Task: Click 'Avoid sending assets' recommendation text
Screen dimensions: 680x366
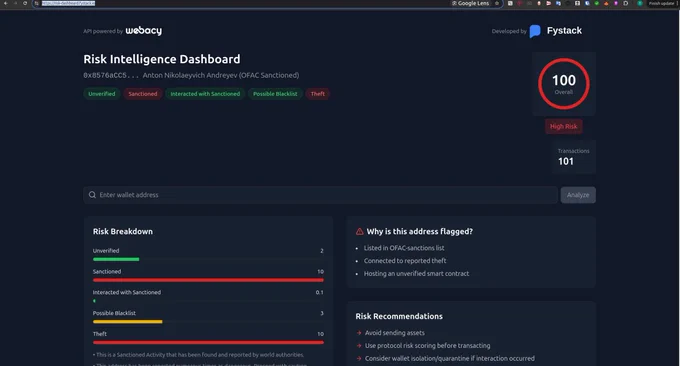Action: point(395,333)
